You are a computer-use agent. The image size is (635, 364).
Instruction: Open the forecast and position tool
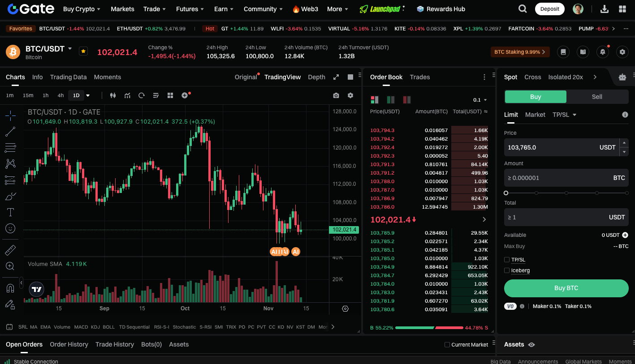[10, 180]
